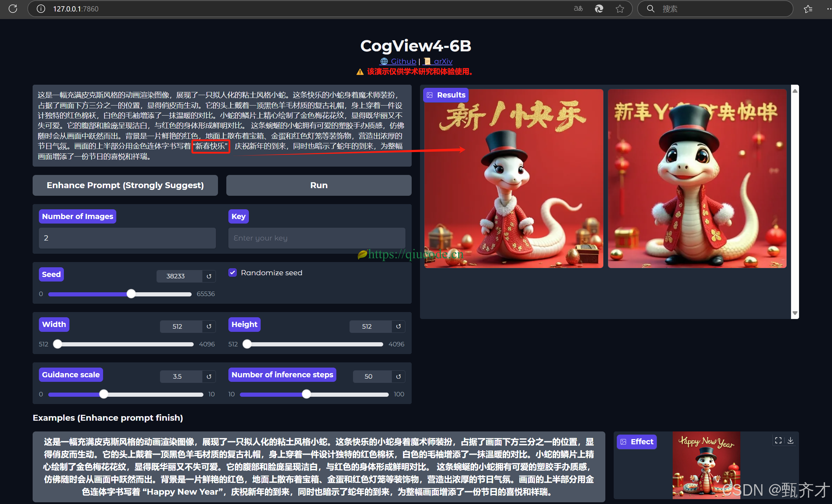Open the second result snake image

[x=697, y=178]
